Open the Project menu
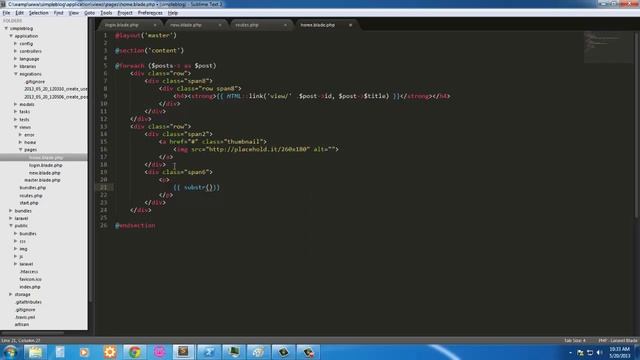The width and height of the screenshot is (640, 360). tap(125, 13)
